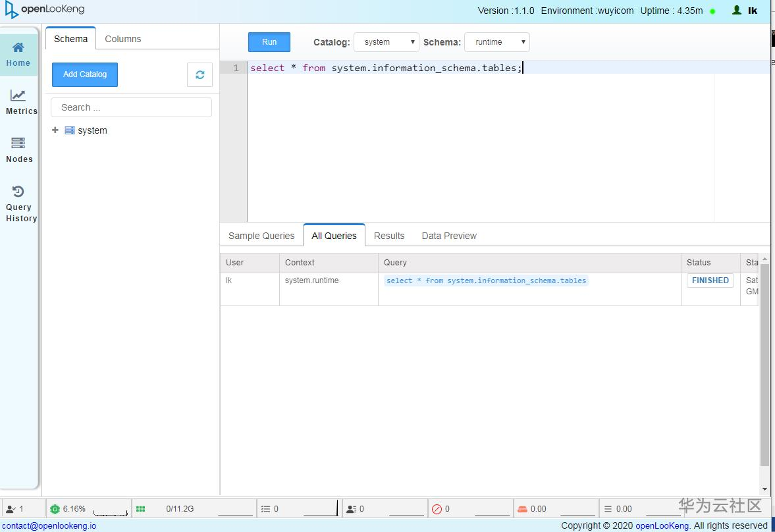Click the red data throughput icon

[522, 509]
